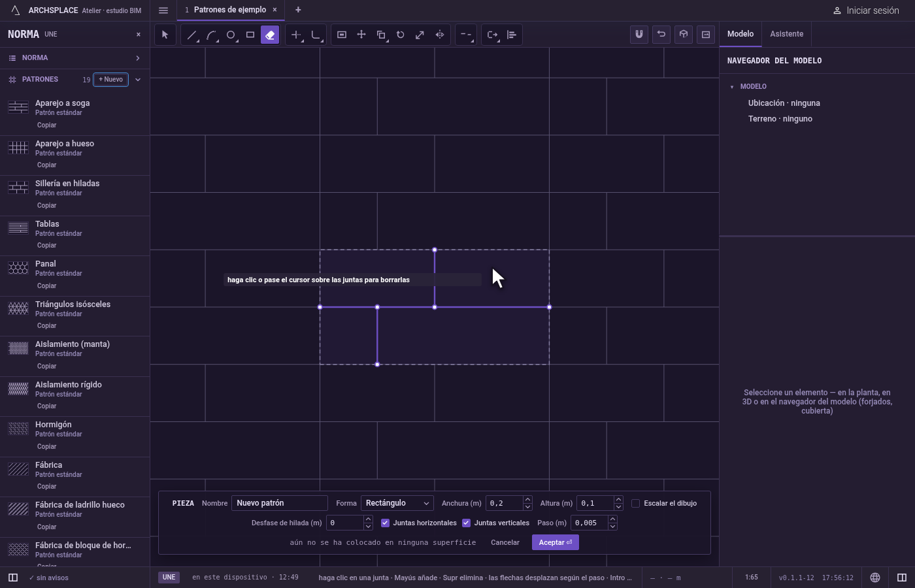Create a pattern with + Nuevo

[x=110, y=80]
